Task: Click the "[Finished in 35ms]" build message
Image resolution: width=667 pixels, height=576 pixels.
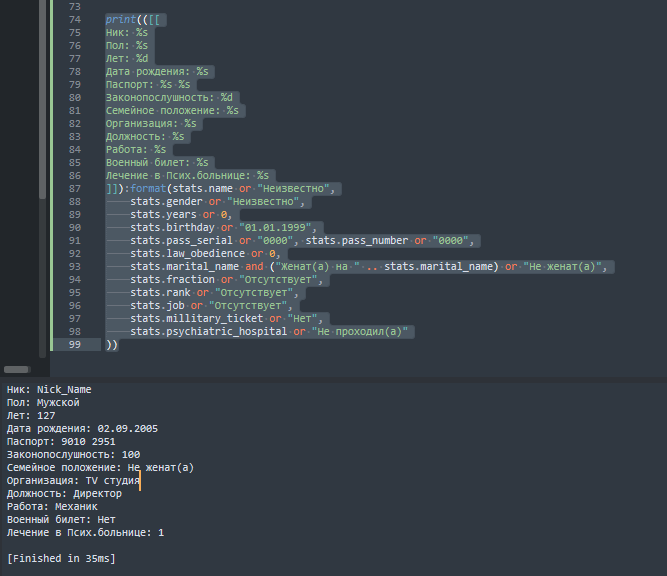Action: [x=61, y=558]
